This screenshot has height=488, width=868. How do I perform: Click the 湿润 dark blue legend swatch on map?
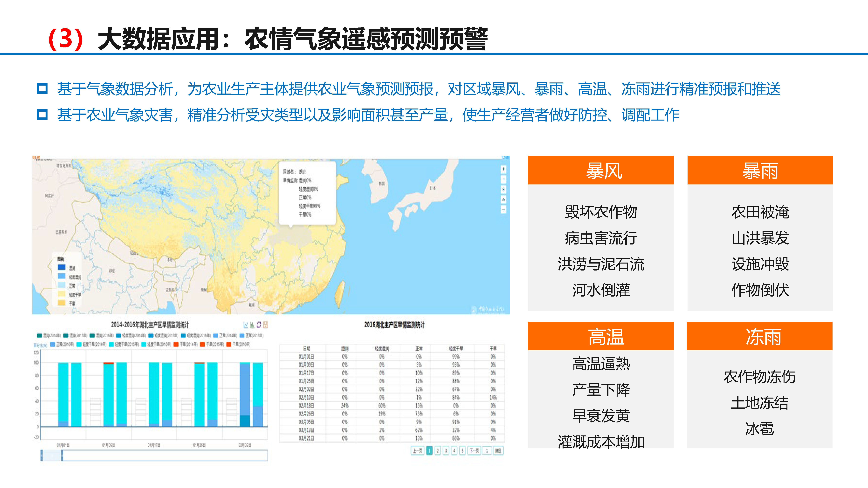[x=62, y=267]
